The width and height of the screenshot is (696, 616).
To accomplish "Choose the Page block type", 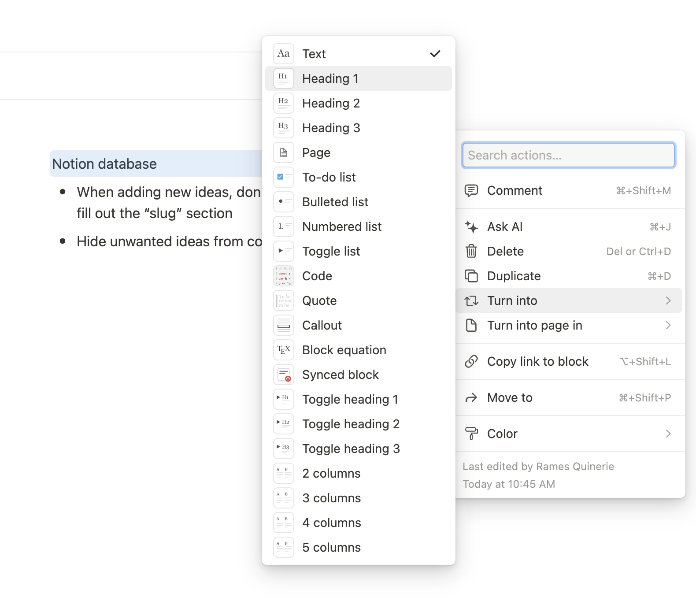I will 359,152.
